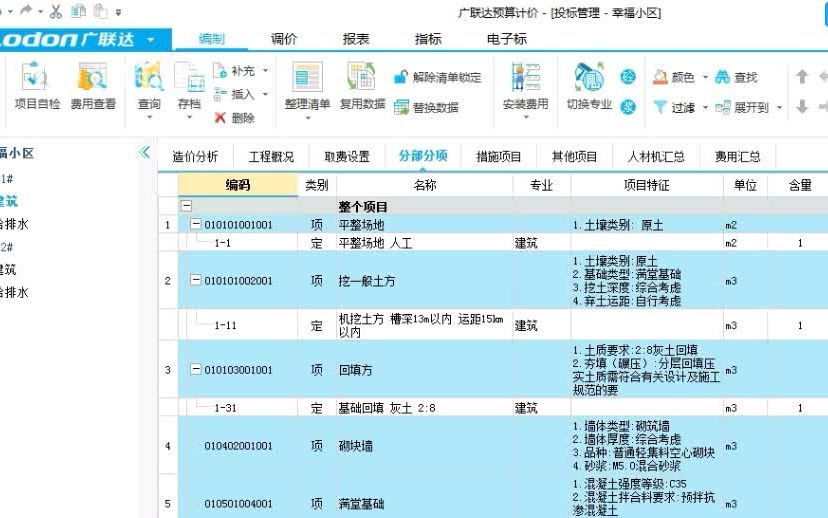Image resolution: width=828 pixels, height=518 pixels.
Task: Click the 补充 supplement icon
Action: [220, 70]
